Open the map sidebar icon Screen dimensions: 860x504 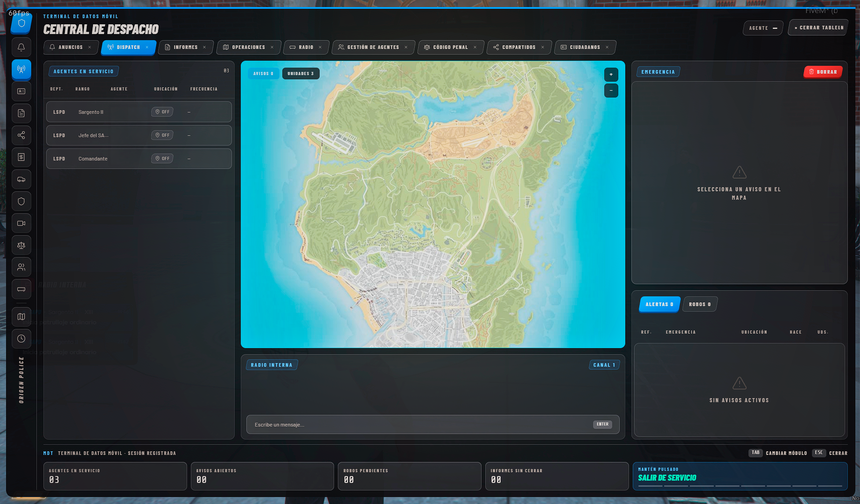pyautogui.click(x=21, y=316)
